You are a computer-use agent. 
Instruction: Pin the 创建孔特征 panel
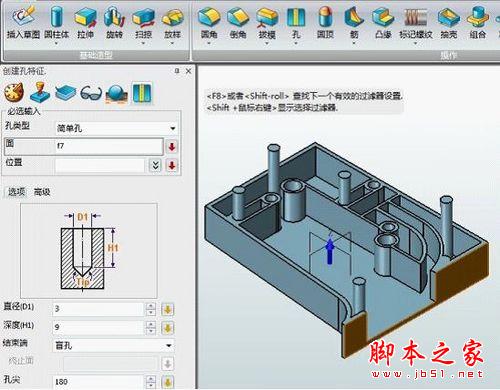[x=177, y=71]
